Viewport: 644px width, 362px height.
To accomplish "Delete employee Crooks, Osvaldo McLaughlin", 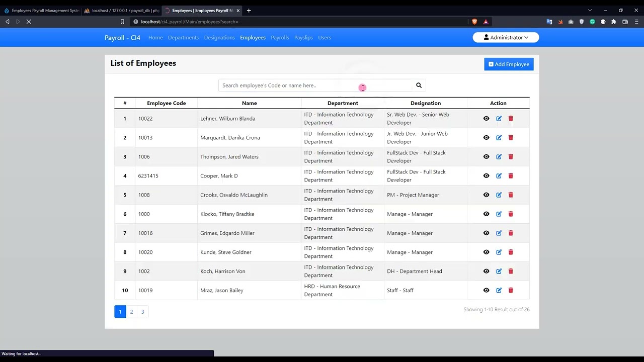I will [511, 195].
